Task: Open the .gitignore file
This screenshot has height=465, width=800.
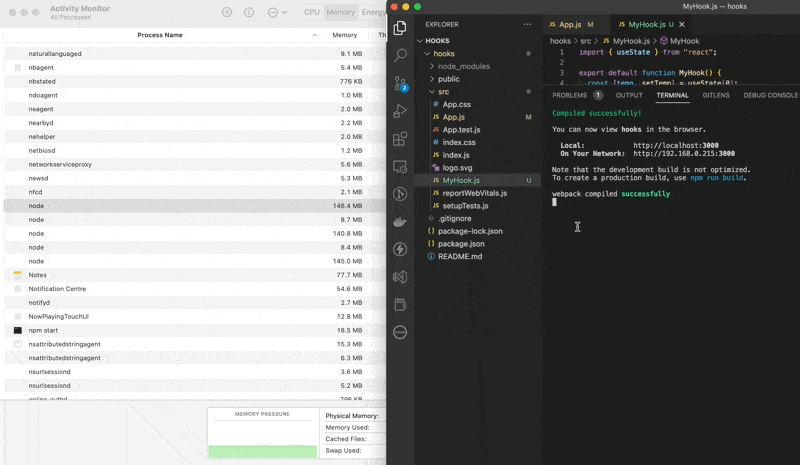Action: pyautogui.click(x=454, y=218)
